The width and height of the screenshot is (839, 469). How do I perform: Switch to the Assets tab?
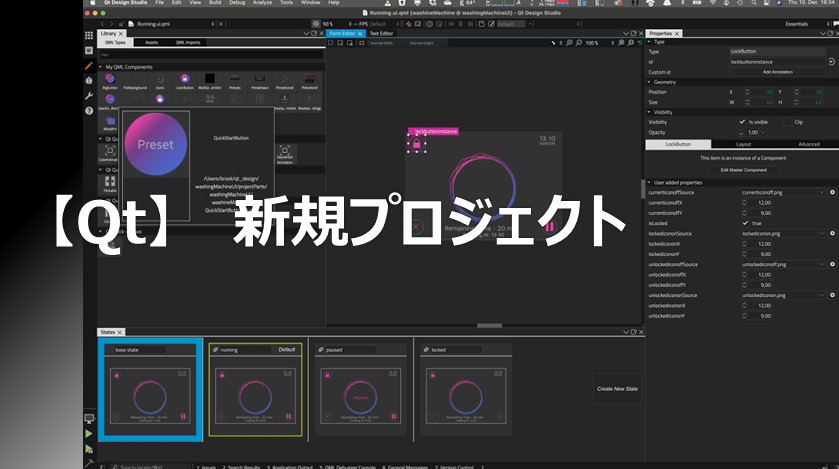coord(151,42)
